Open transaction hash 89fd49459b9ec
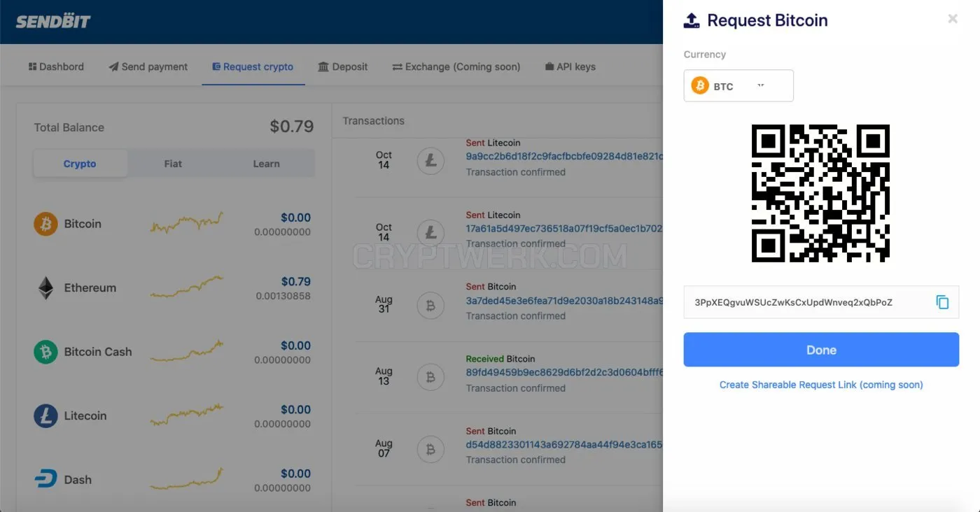Viewport: 980px width, 512px height. click(564, 373)
